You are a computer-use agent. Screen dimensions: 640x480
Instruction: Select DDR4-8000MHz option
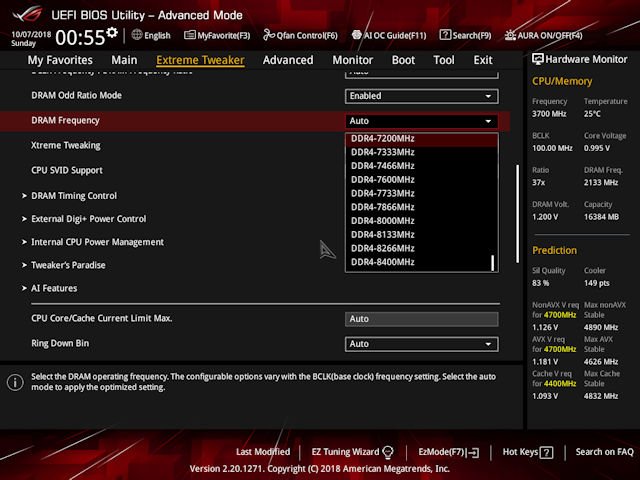(421, 221)
